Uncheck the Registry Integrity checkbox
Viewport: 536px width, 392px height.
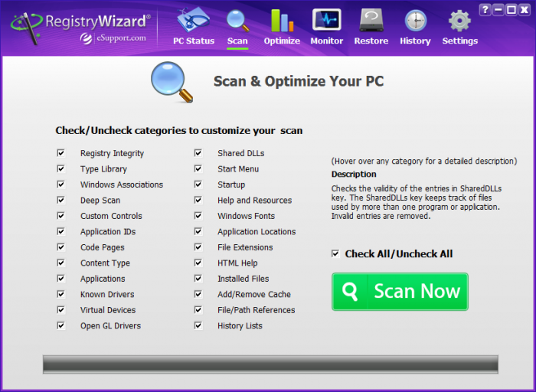[60, 153]
